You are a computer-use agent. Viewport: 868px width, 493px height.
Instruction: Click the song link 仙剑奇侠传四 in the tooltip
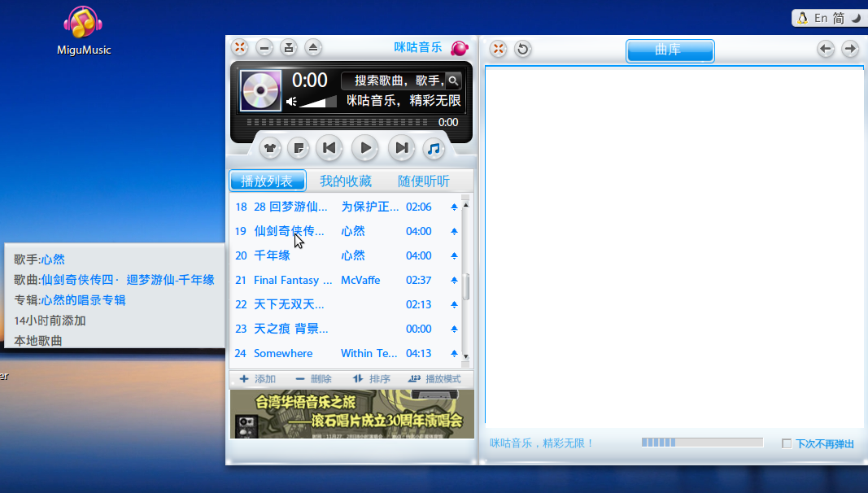click(128, 280)
